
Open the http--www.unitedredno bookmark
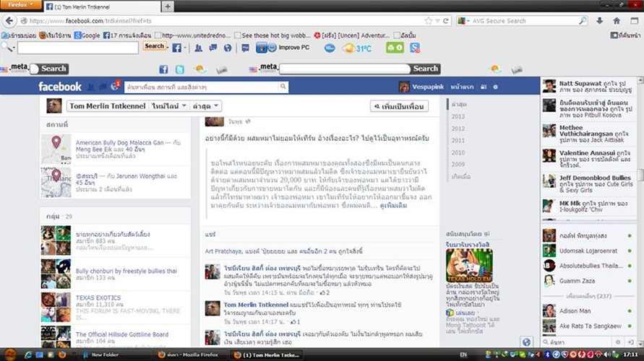[x=193, y=35]
